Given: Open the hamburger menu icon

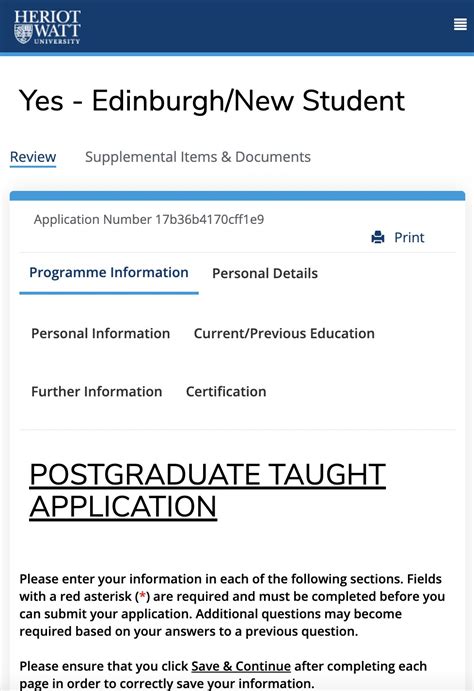Looking at the screenshot, I should pos(460,24).
